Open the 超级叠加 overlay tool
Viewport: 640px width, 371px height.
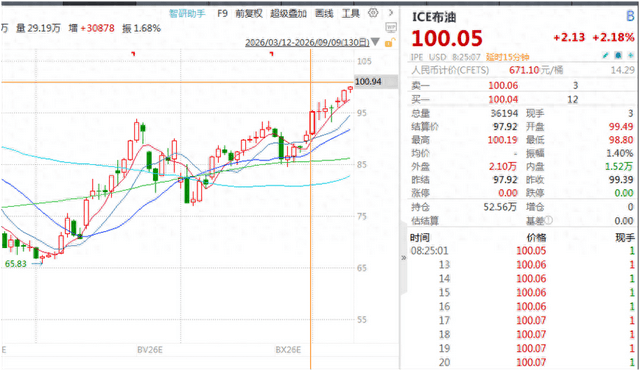(288, 14)
